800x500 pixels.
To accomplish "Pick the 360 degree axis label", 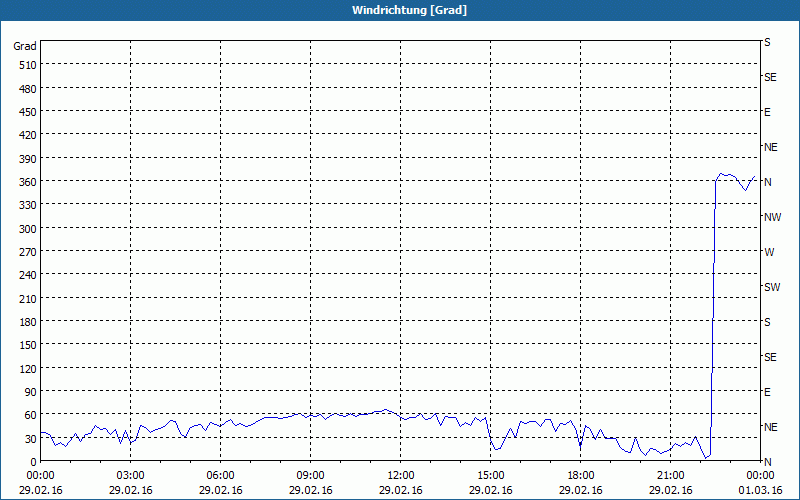I will (x=29, y=182).
